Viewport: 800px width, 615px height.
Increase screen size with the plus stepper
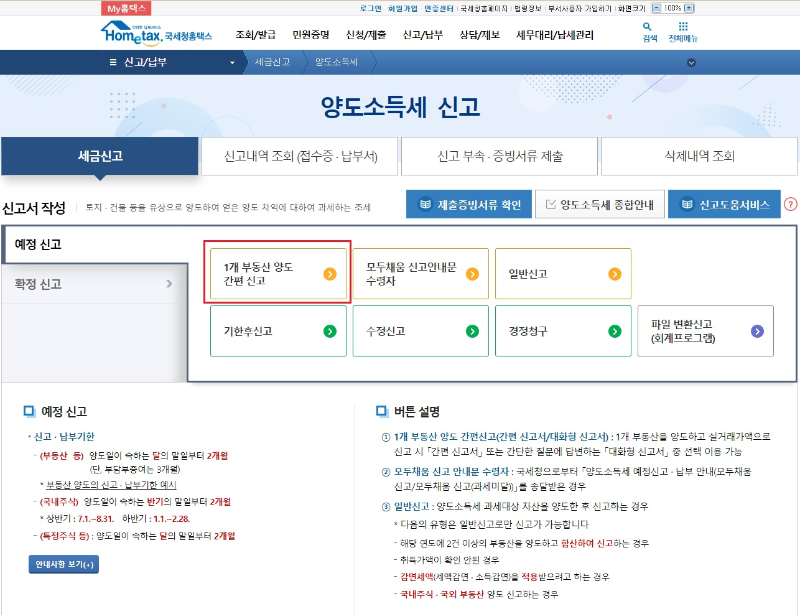coord(687,8)
